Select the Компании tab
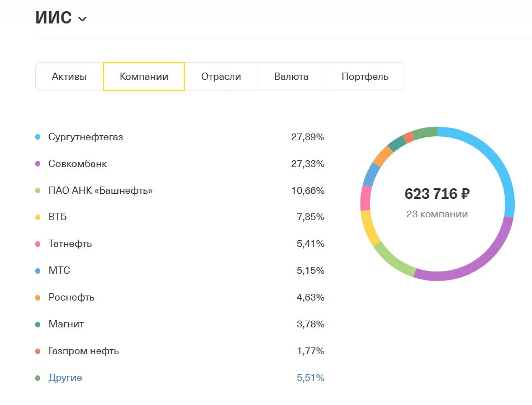Viewport: 532px width, 405px height. tap(144, 77)
